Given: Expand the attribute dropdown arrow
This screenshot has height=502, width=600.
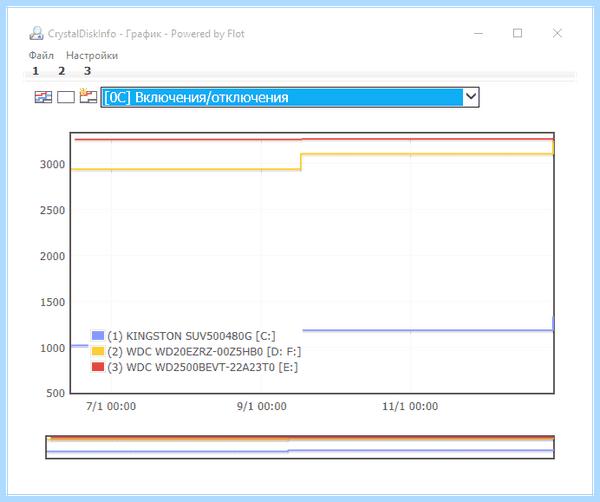Looking at the screenshot, I should (x=471, y=97).
